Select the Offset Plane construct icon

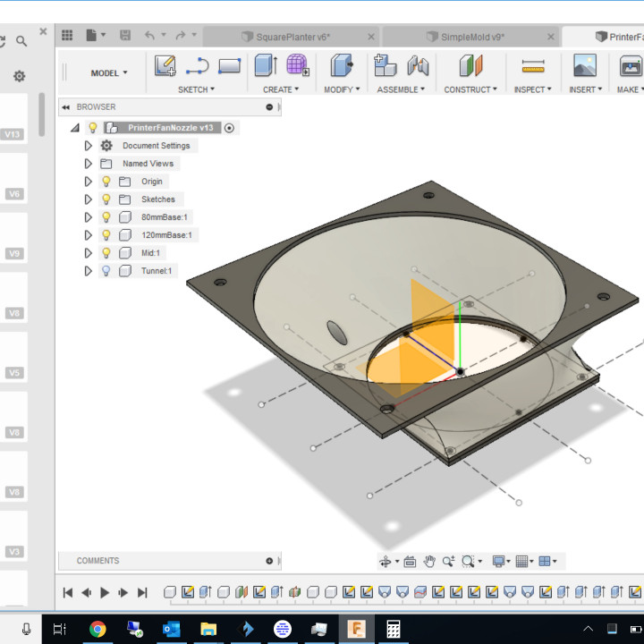tap(470, 66)
